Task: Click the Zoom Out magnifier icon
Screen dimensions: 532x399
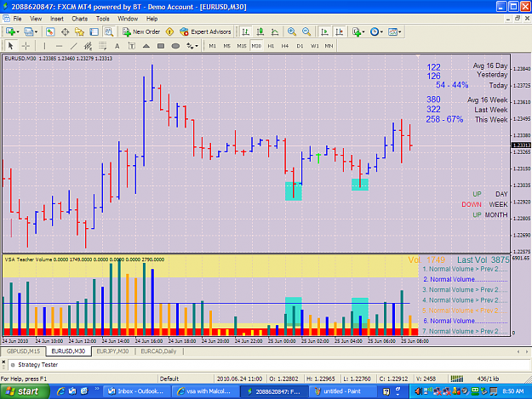Action: pos(306,31)
